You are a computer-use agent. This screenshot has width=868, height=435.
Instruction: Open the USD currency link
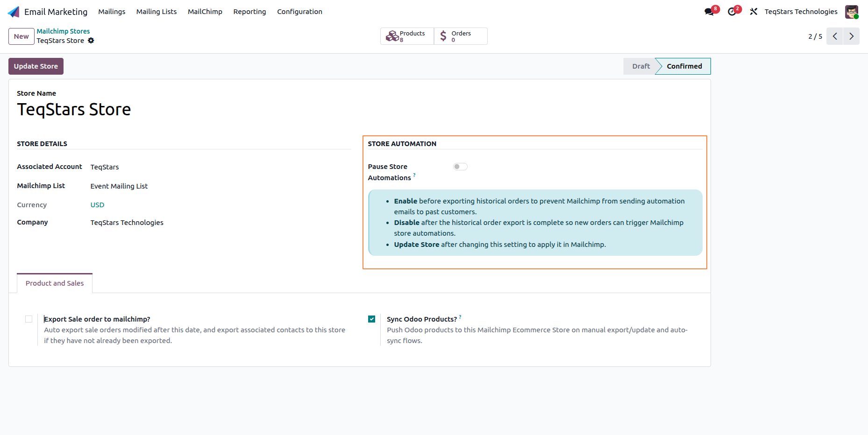click(x=97, y=205)
